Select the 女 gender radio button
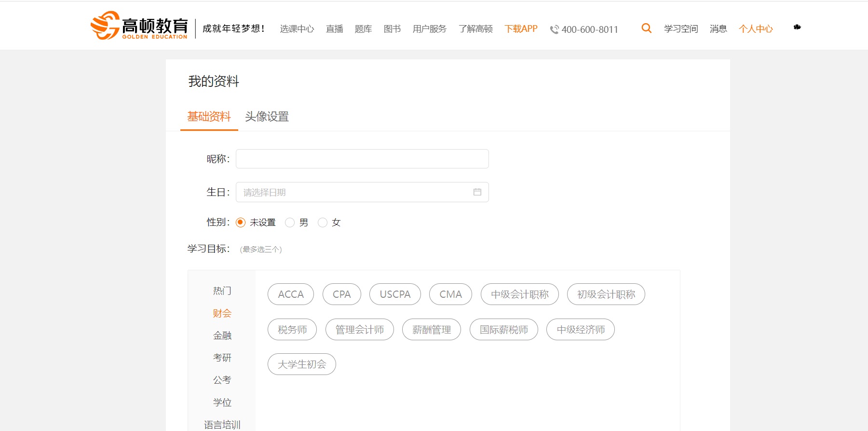The image size is (868, 431). pyautogui.click(x=323, y=222)
